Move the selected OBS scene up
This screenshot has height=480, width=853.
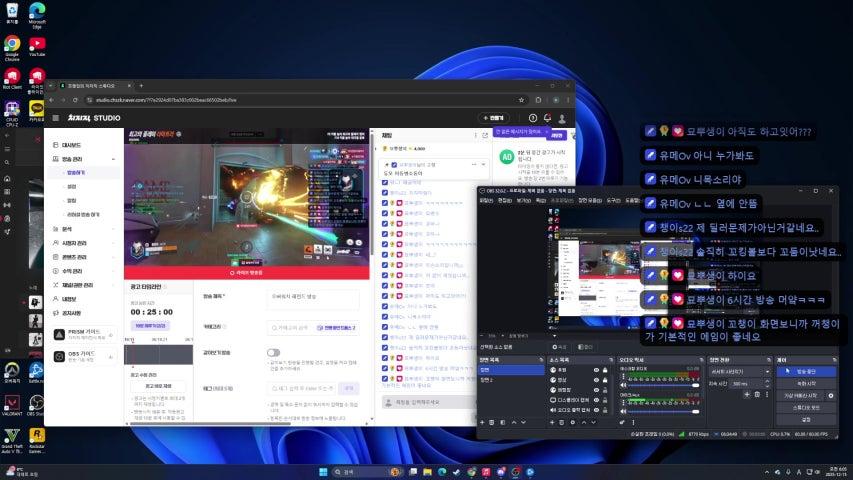[x=514, y=422]
